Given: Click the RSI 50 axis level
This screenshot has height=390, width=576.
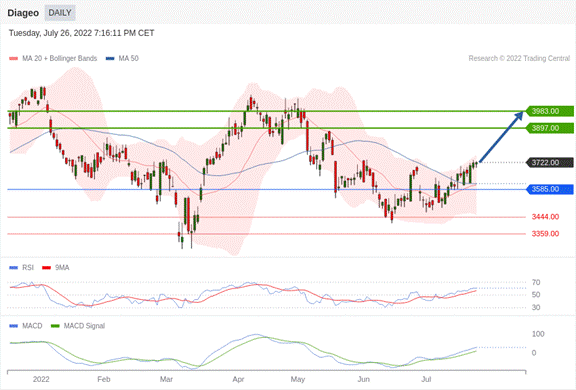Looking at the screenshot, I should [536, 295].
